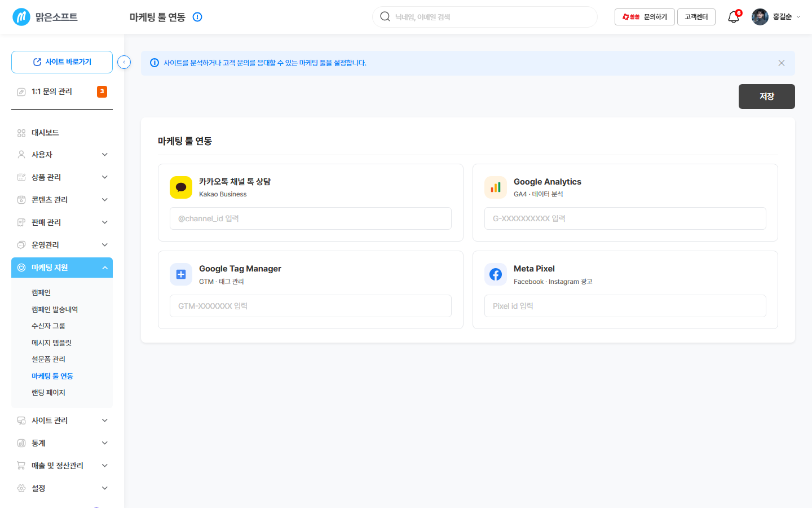Click the Google Tag Manager icon

pos(181,274)
